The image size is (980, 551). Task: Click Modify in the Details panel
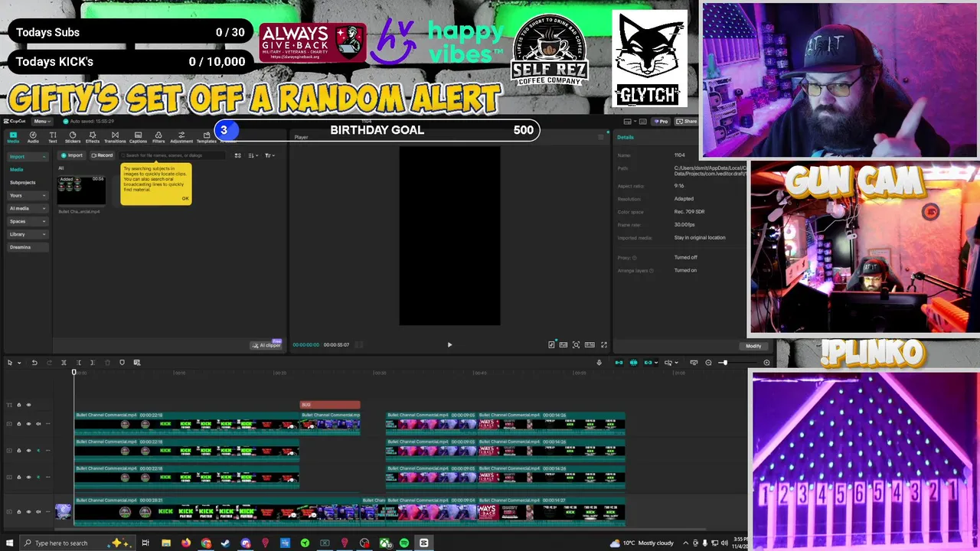pos(753,346)
